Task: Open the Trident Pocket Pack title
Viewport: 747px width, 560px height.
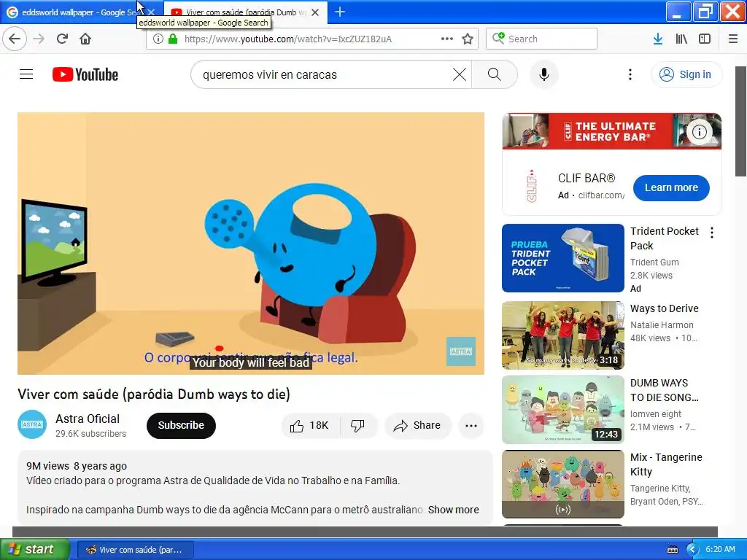Action: (x=664, y=238)
